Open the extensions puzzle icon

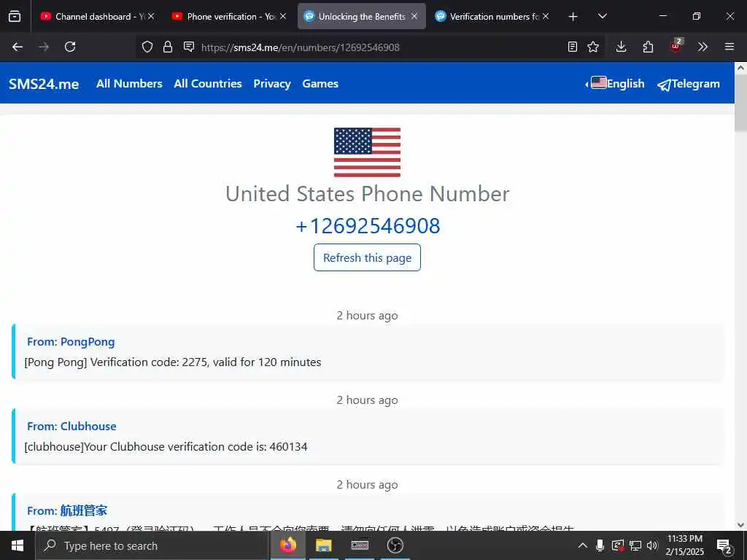pos(648,47)
